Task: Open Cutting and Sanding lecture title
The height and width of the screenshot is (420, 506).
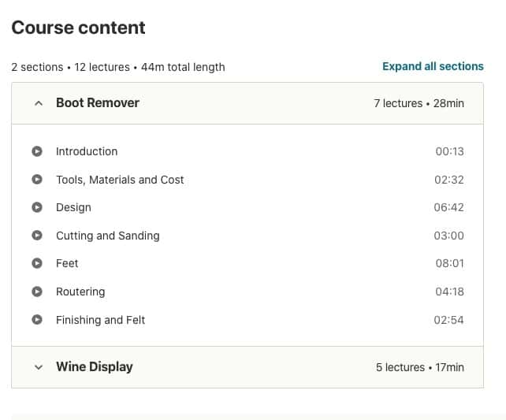Action: click(107, 236)
